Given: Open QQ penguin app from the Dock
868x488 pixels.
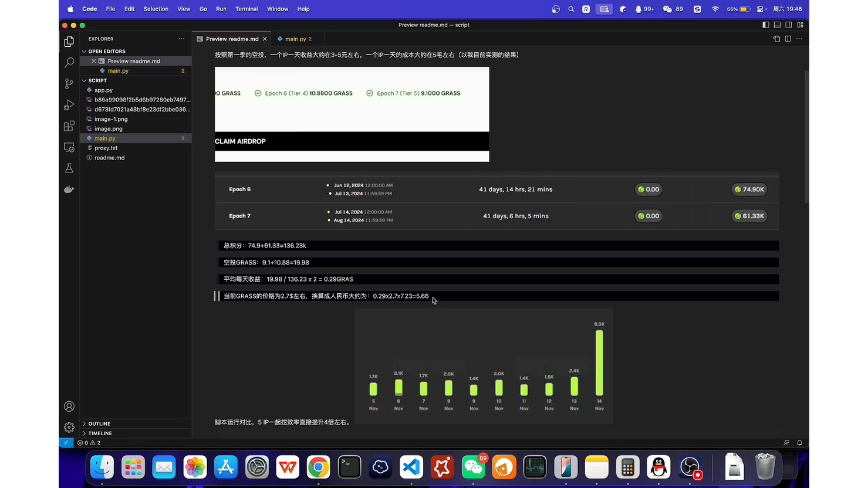Looking at the screenshot, I should (x=658, y=467).
